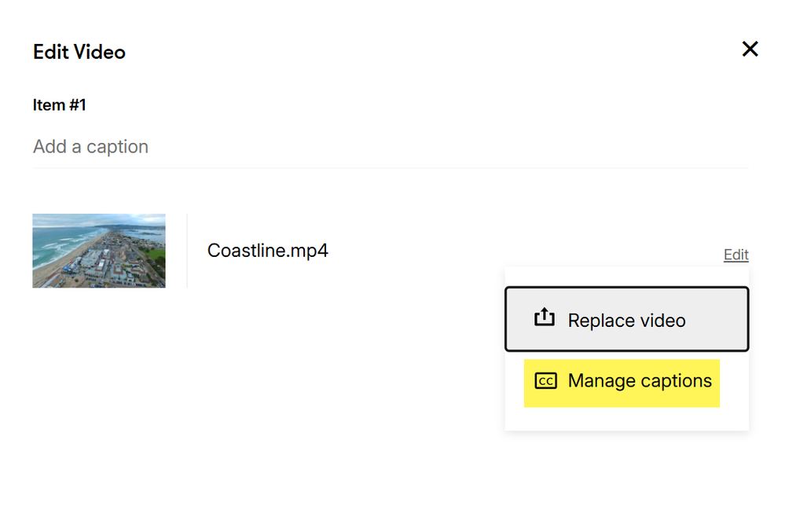Click the Replace video text label
Image resolution: width=785 pixels, height=532 pixels.
626,321
